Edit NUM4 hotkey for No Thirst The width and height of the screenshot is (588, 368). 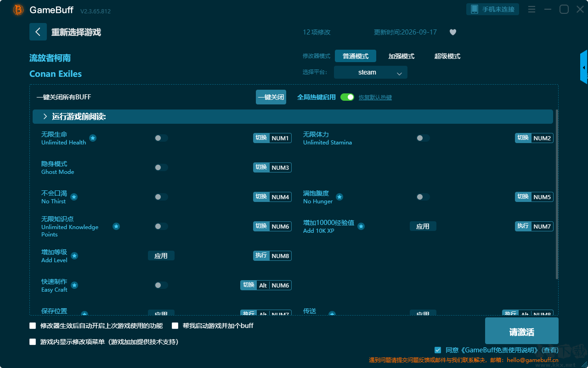(x=272, y=197)
